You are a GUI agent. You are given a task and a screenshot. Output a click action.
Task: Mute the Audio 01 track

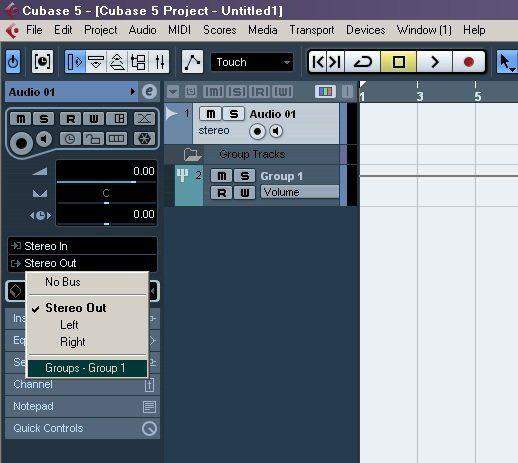click(210, 114)
